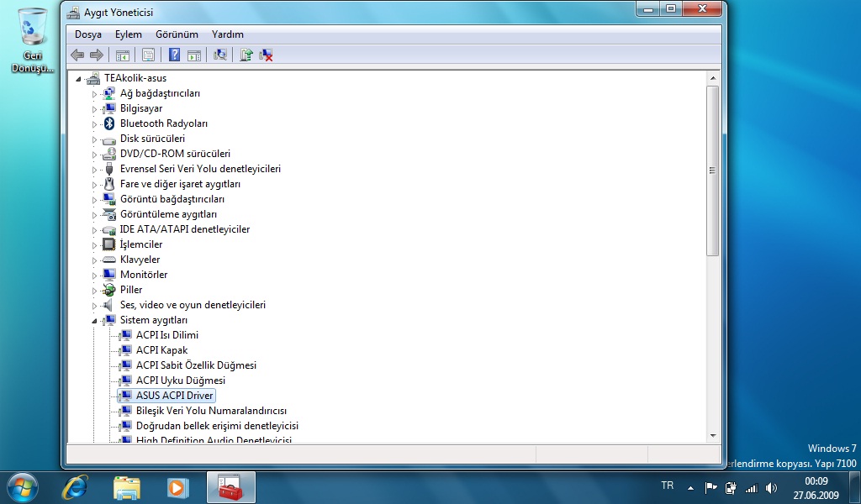Open the Yardım menu
The height and width of the screenshot is (504, 861).
(x=228, y=34)
